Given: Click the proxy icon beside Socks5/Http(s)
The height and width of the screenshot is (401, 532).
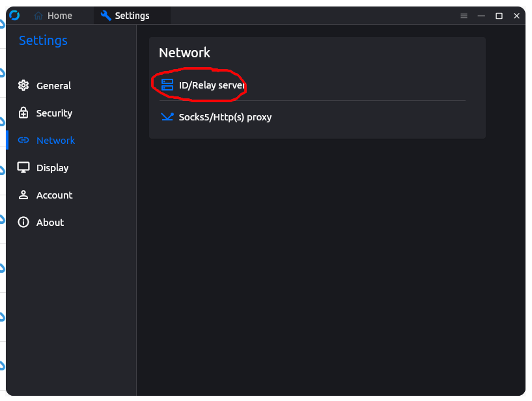Looking at the screenshot, I should point(167,117).
